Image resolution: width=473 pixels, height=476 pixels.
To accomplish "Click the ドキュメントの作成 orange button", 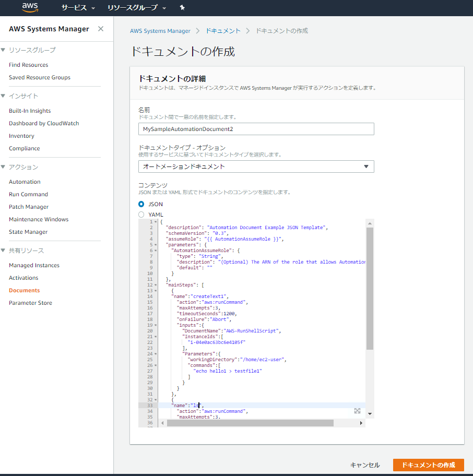I will coord(429,465).
